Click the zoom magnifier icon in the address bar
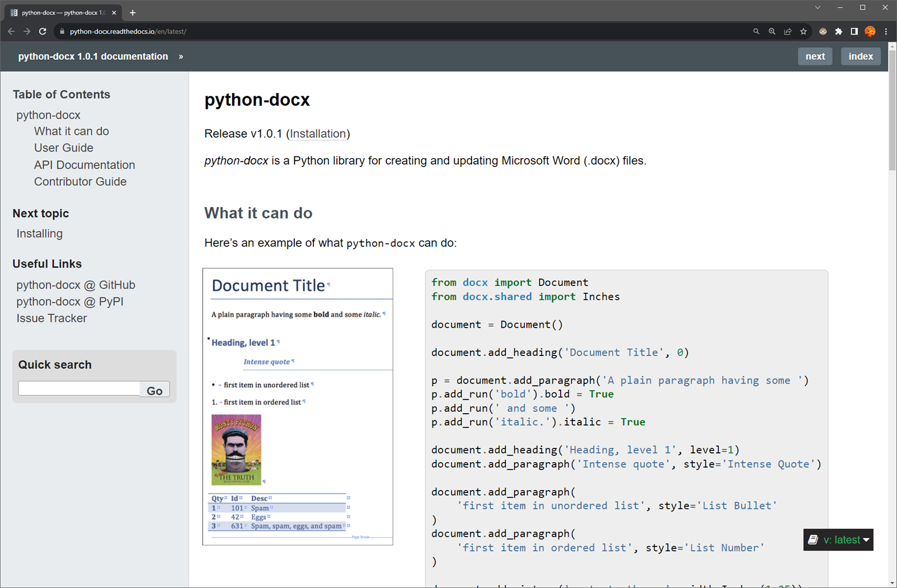Screen dimensions: 897x588 point(772,31)
